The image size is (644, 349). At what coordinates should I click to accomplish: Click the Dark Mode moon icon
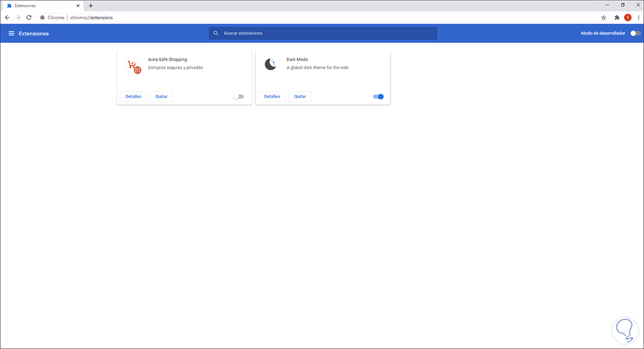tap(271, 64)
